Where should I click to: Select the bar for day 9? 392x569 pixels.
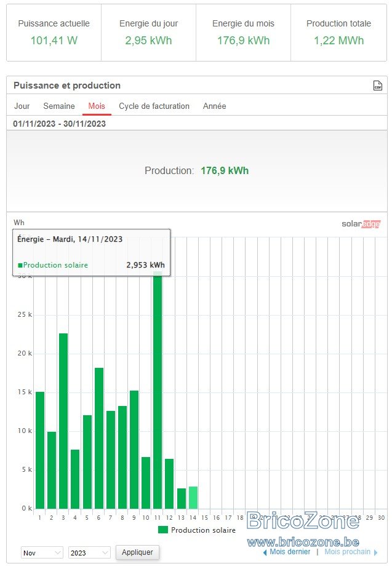[134, 449]
